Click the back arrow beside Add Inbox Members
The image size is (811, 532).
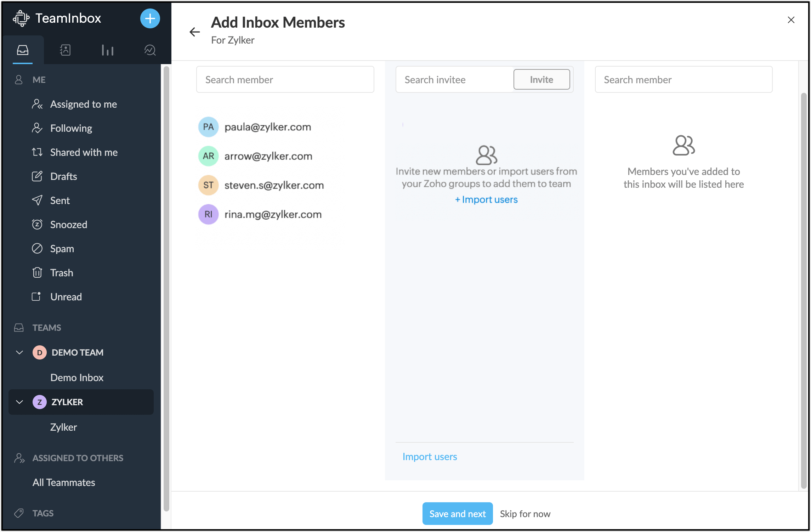[x=194, y=32]
